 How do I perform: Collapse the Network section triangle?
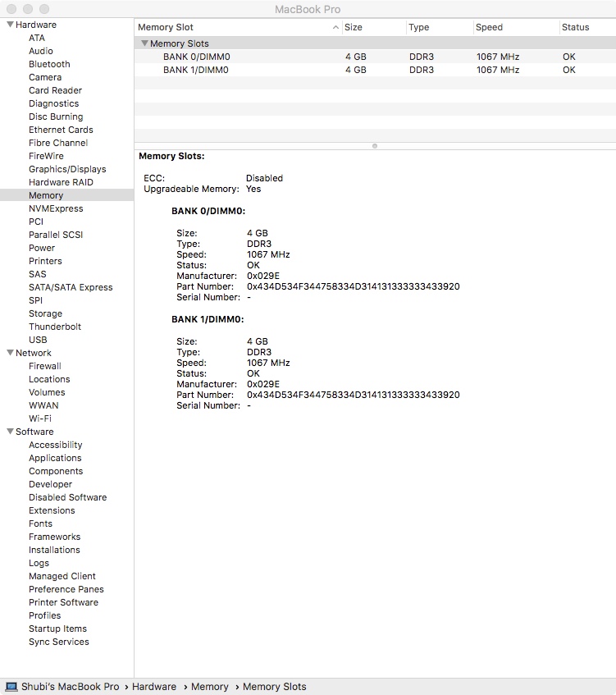click(10, 352)
